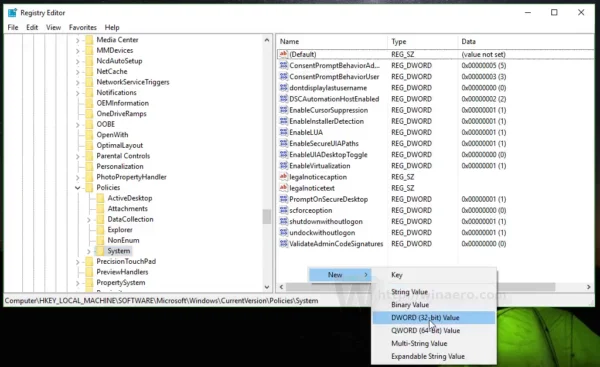Click the Attachments folder icon

click(x=100, y=209)
